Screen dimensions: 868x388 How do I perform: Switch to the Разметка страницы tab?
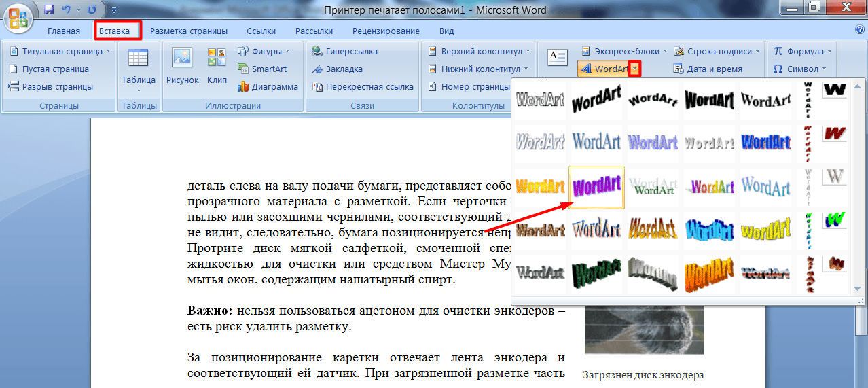point(188,31)
